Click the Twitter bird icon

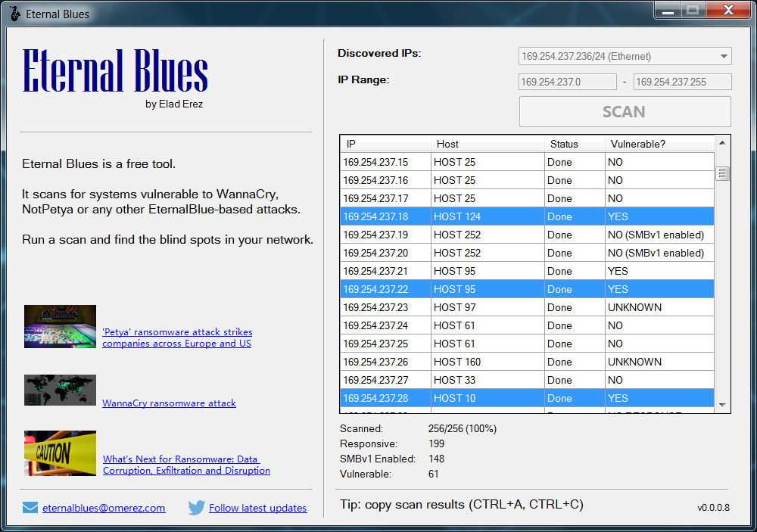pyautogui.click(x=197, y=507)
